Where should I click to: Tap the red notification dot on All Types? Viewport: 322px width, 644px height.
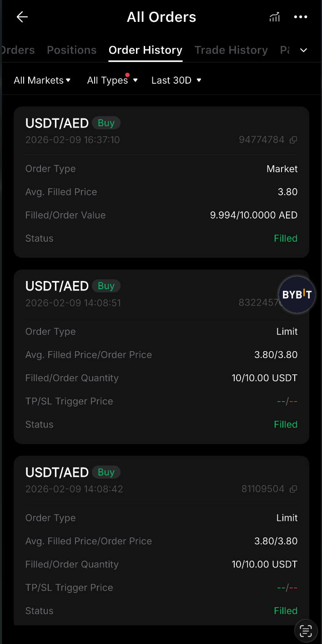pos(127,75)
